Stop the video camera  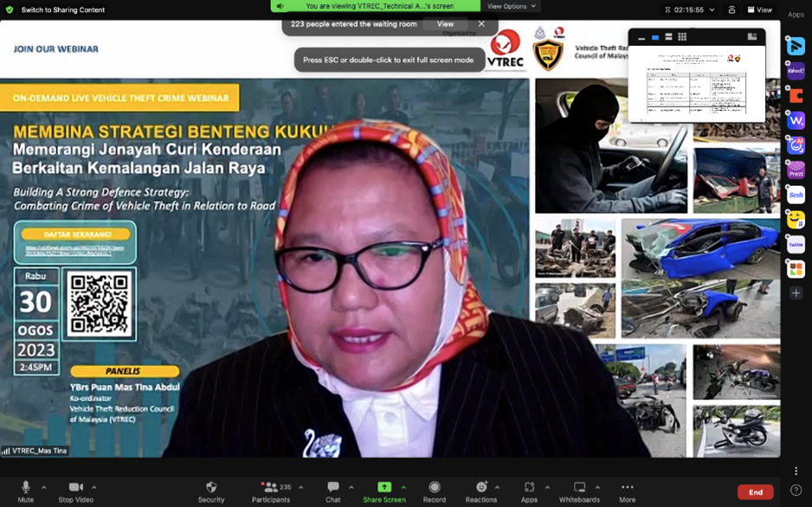(x=75, y=491)
